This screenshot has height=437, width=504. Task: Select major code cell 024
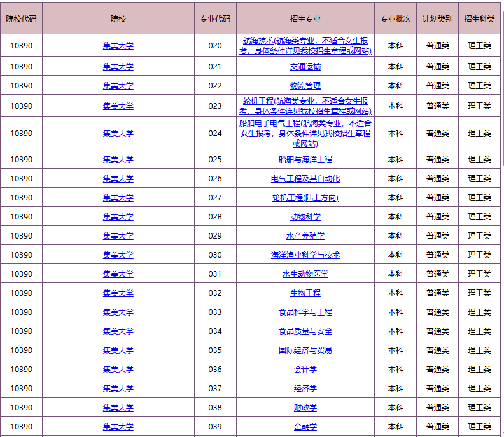pyautogui.click(x=215, y=134)
